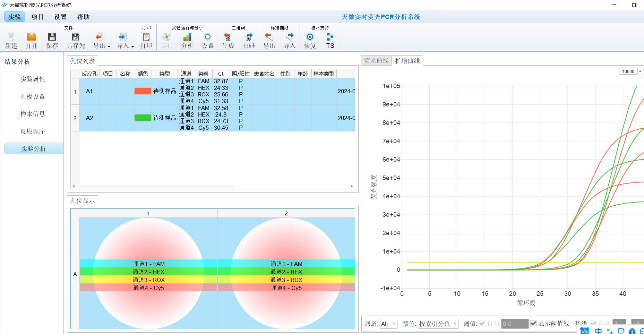The width and height of the screenshot is (644, 334).
Task: Click the 导入 icon in the 标准曲线 group
Action: click(x=290, y=37)
